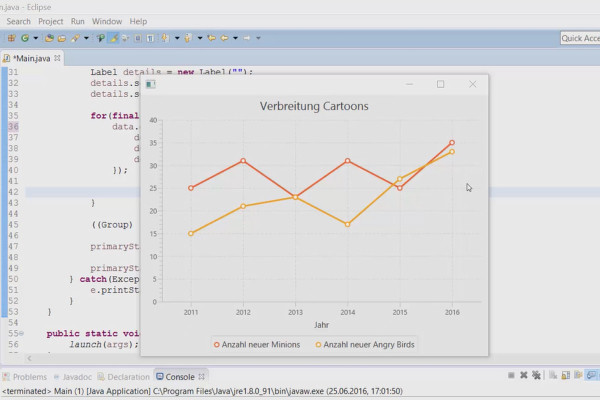This screenshot has height=400, width=600.
Task: Click the Minions data point at 2012
Action: 243,161
